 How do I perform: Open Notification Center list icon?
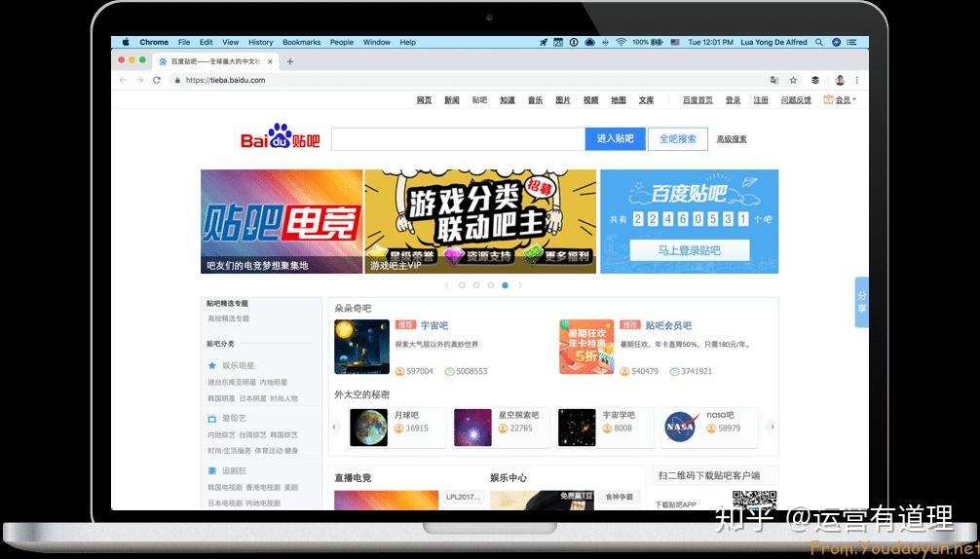(851, 43)
